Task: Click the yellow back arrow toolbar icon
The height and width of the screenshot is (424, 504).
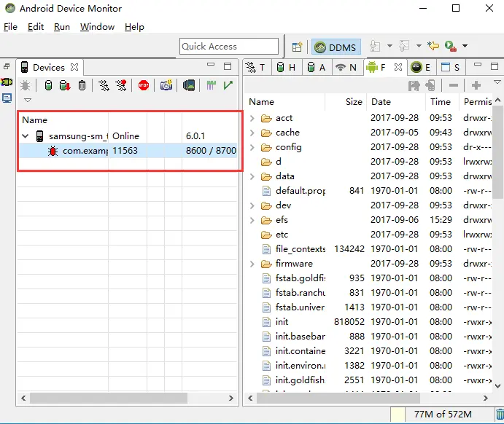Action: (x=433, y=46)
